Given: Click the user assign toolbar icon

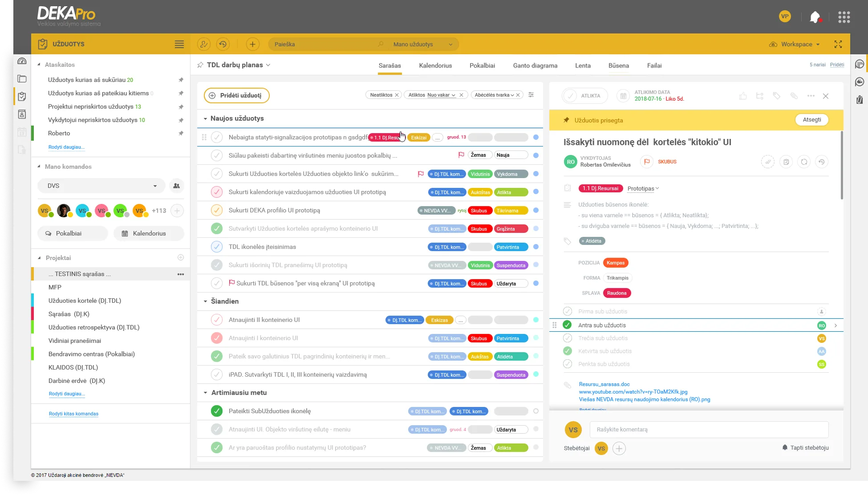Looking at the screenshot, I should click(204, 44).
